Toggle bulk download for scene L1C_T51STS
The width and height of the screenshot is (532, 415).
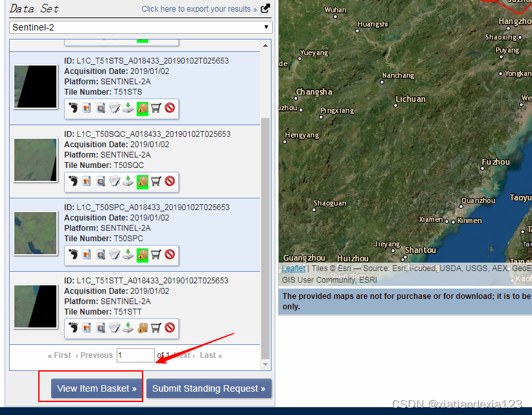(x=143, y=108)
